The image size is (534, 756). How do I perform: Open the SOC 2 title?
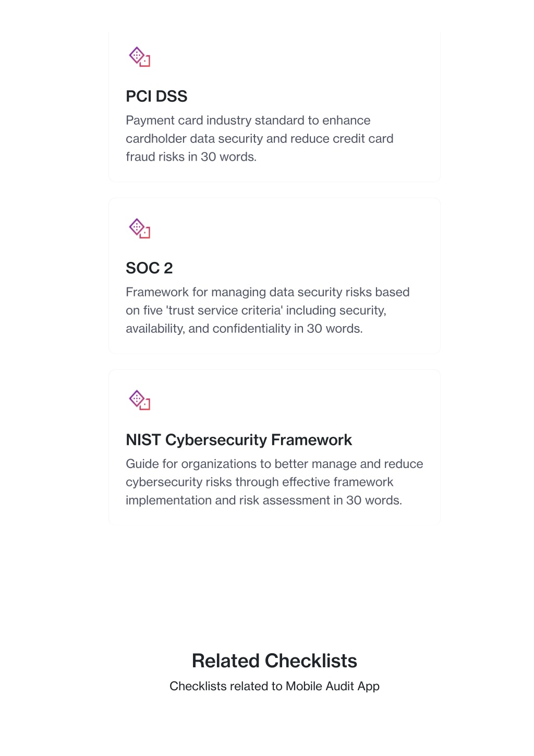pyautogui.click(x=149, y=268)
